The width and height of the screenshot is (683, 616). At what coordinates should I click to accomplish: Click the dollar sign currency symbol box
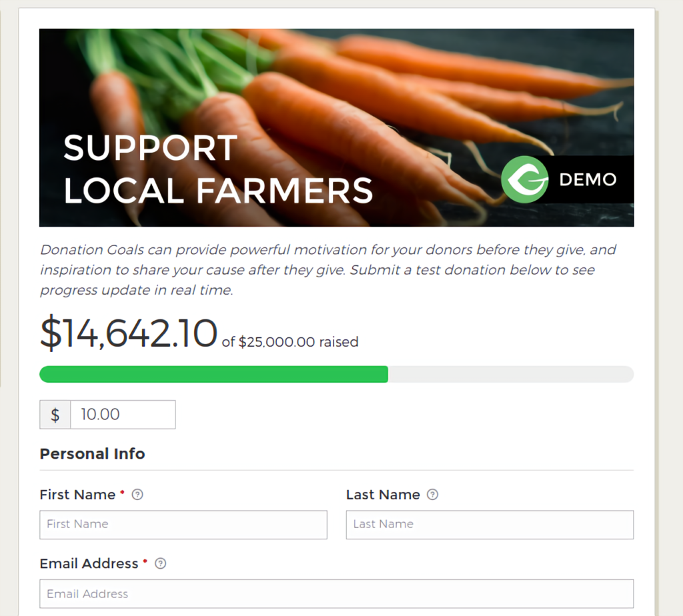tap(55, 415)
